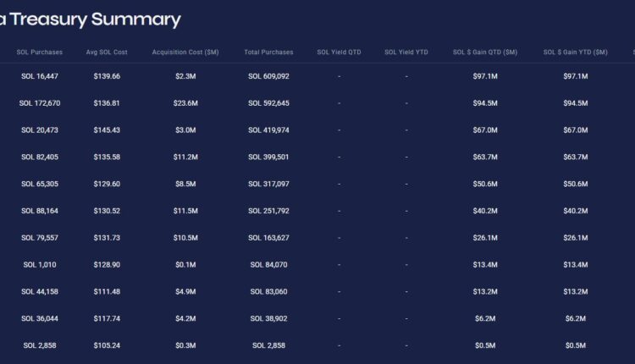This screenshot has height=364, width=635.
Task: Click the SOL Purchases column header
Action: click(40, 52)
